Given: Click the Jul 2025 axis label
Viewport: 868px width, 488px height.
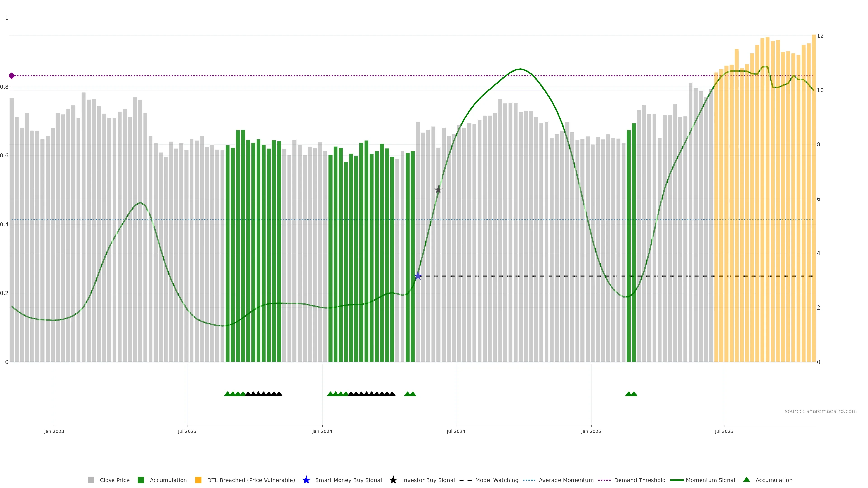Looking at the screenshot, I should pos(724,431).
